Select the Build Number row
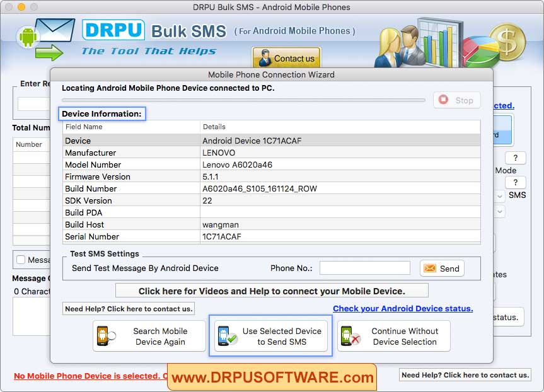 tap(272, 188)
